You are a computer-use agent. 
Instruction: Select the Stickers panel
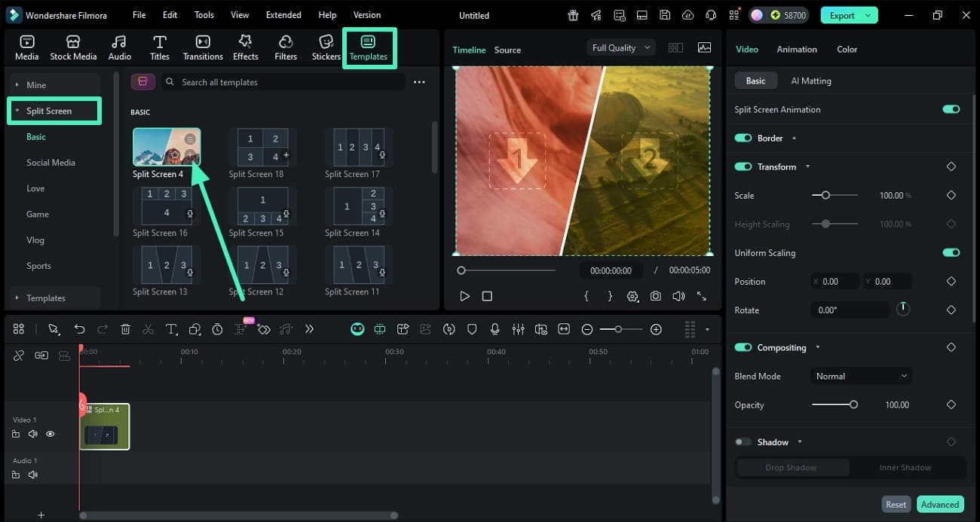coord(326,45)
